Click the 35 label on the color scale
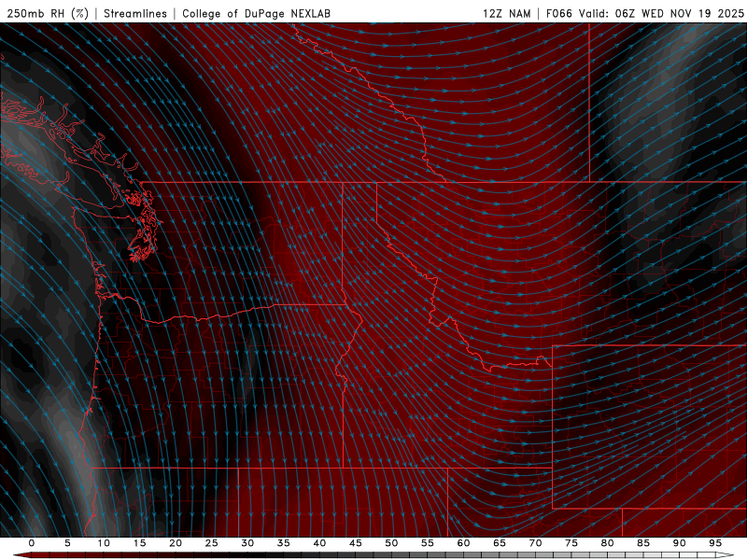This screenshot has height=560, width=747. (284, 543)
